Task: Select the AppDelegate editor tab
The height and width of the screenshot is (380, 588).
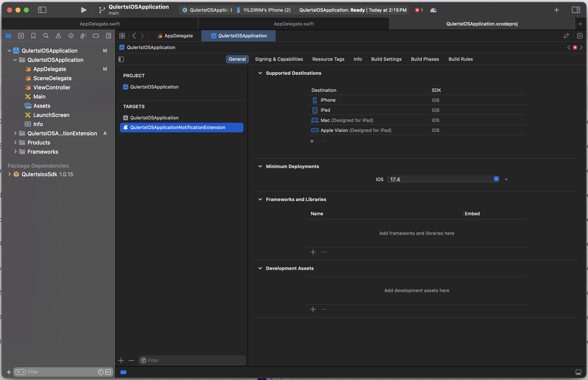Action: 175,36
